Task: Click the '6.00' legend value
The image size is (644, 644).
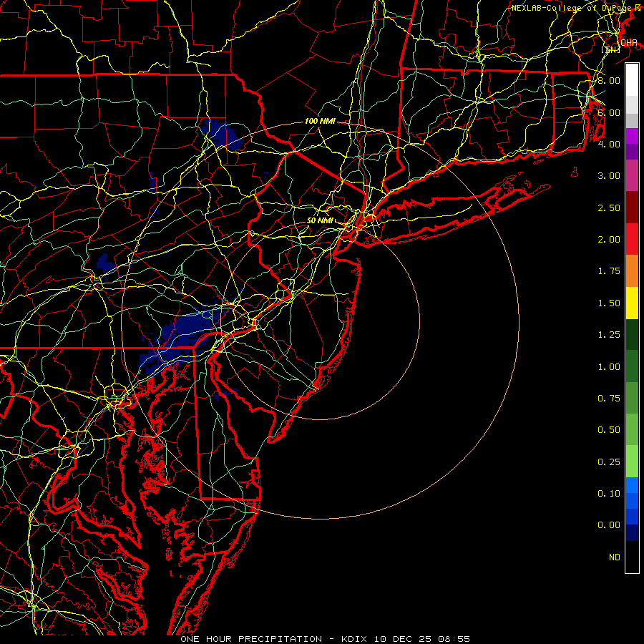Action: pos(609,112)
